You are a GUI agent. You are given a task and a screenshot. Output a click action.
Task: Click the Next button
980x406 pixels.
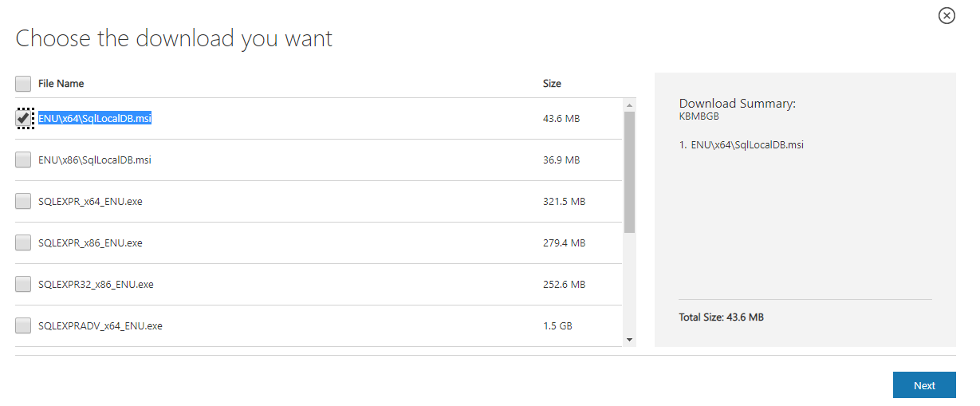pos(924,385)
